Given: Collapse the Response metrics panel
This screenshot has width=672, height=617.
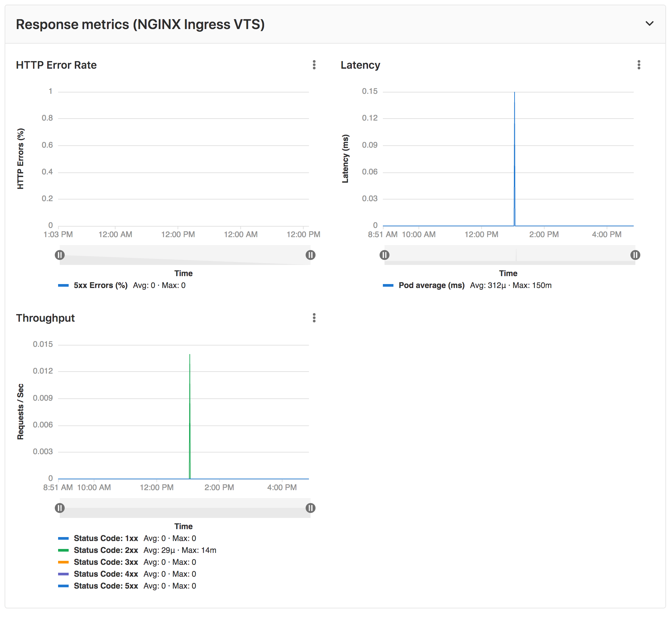Looking at the screenshot, I should (x=649, y=24).
